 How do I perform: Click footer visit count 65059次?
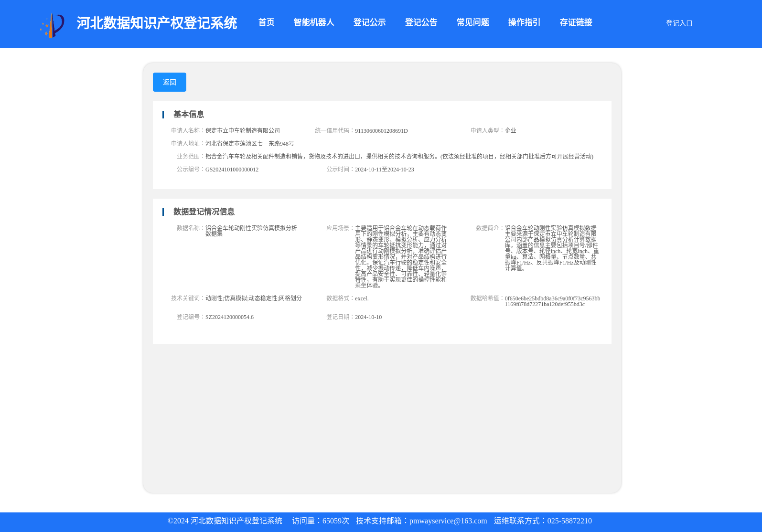pos(336,521)
